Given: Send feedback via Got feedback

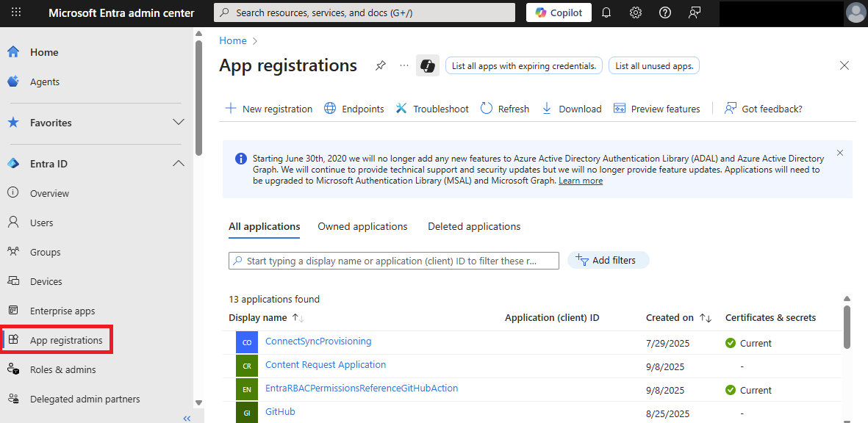Looking at the screenshot, I should (x=763, y=109).
